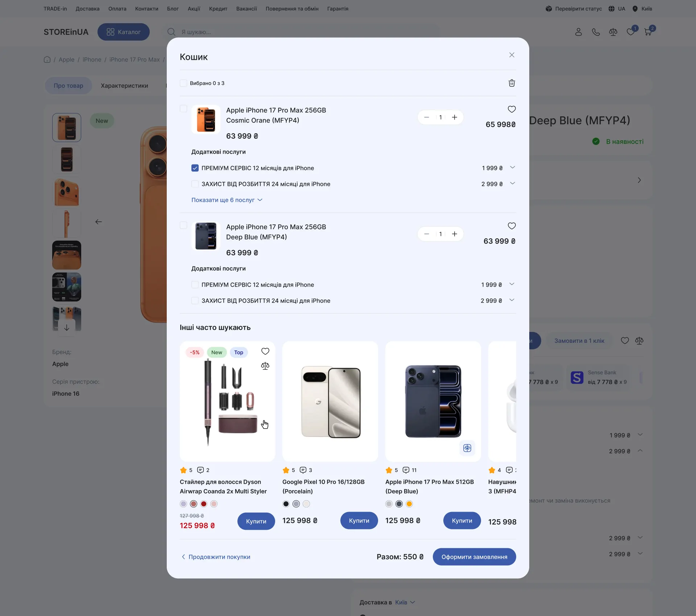Open the user account icon
Viewport: 696px width, 616px height.
579,32
